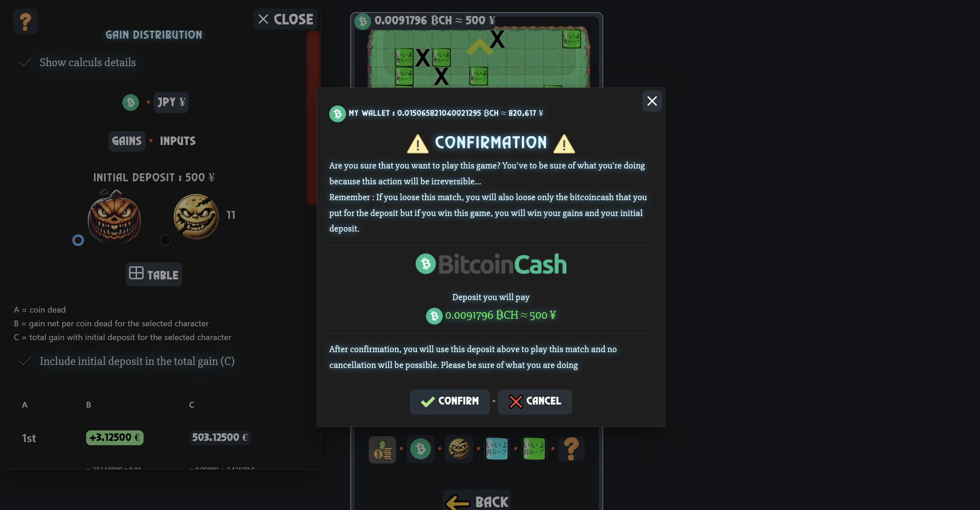
Task: Select the Bitcoin Cash icon in bottom toolbar
Action: coord(420,449)
